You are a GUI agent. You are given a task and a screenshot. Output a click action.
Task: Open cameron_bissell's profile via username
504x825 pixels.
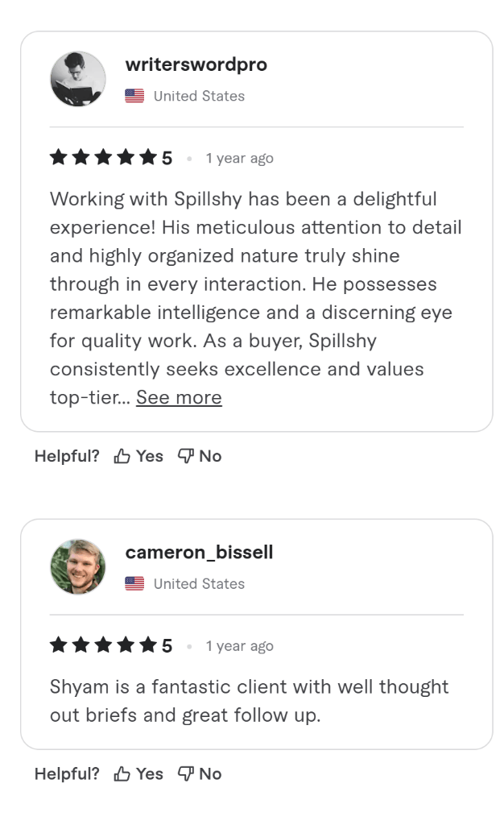pos(199,553)
